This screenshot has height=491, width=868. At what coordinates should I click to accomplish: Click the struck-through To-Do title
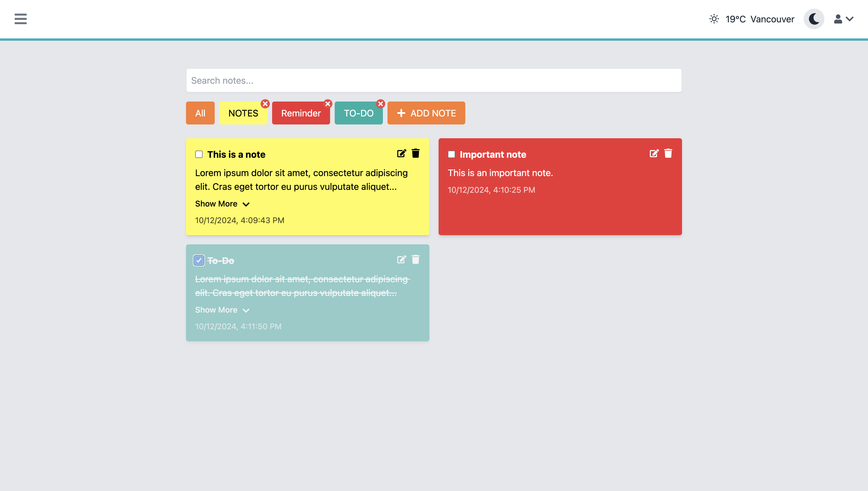220,261
